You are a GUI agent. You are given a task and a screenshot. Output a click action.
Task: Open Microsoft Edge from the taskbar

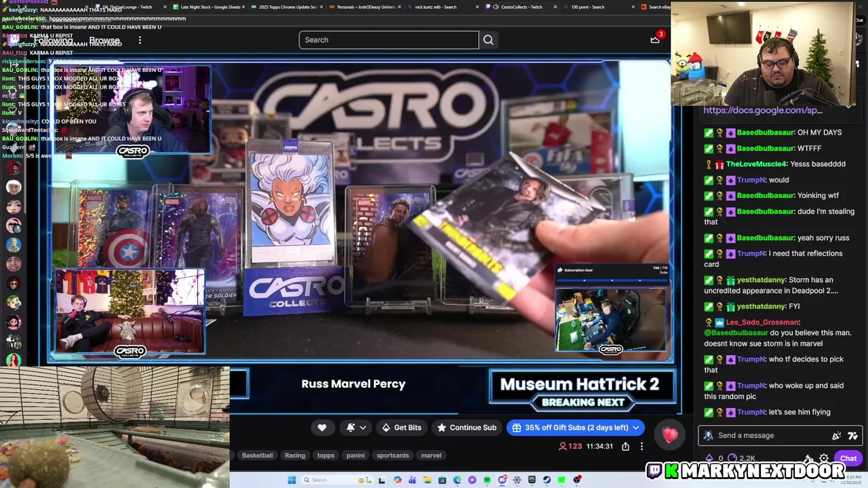(x=457, y=480)
